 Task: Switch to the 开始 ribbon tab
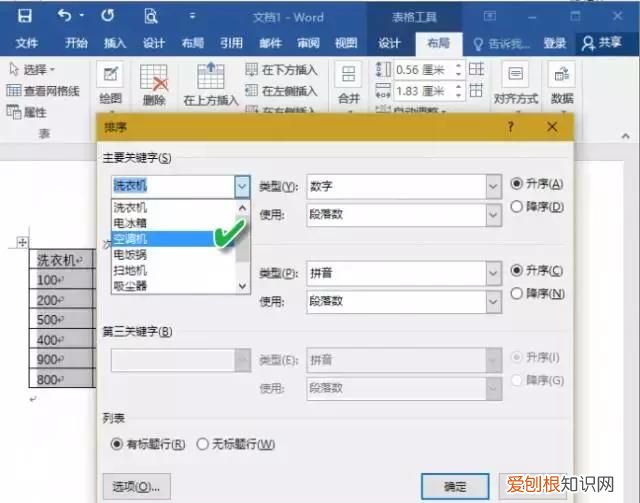[76, 43]
